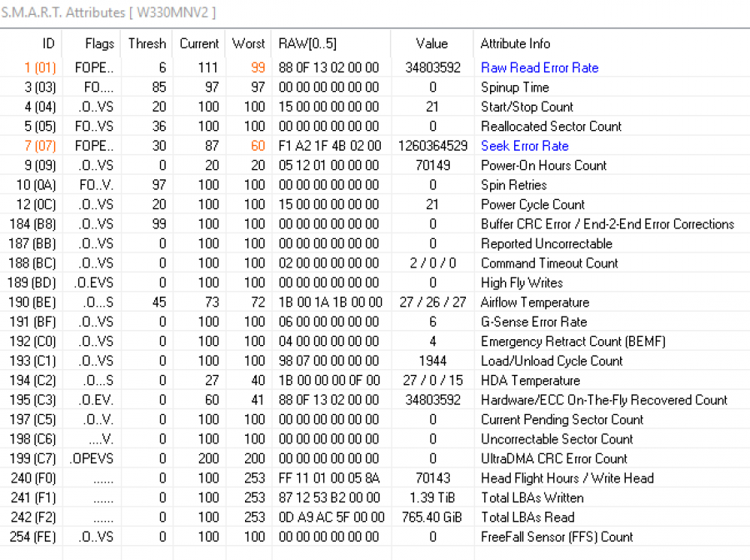Image resolution: width=750 pixels, height=560 pixels.
Task: Select Hardware/ECC On-The-Fly Recovered Count row
Action: (375, 400)
